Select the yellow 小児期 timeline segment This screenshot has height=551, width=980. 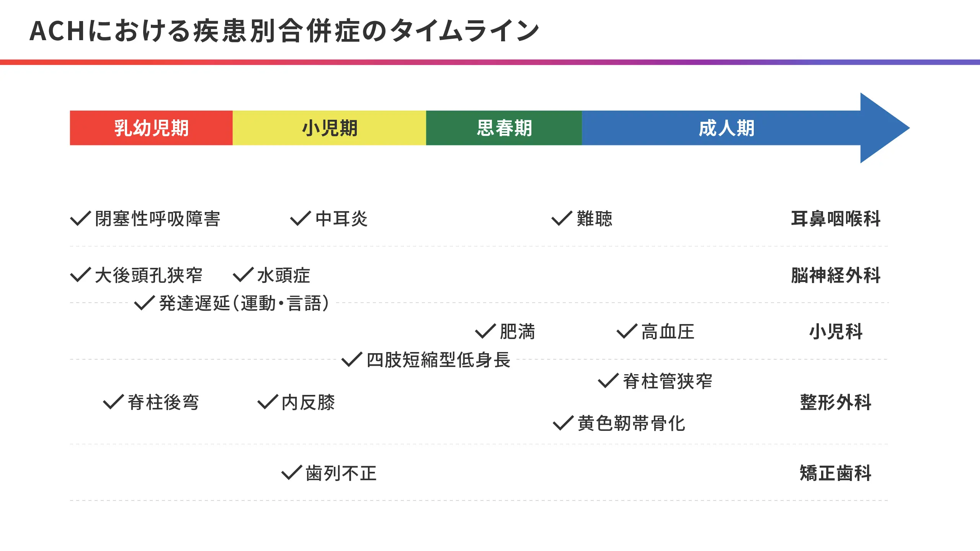[x=329, y=128]
